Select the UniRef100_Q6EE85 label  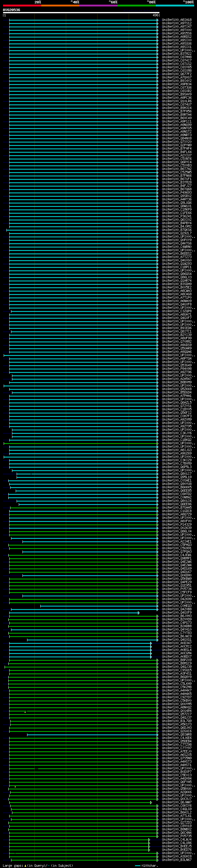click(x=177, y=491)
